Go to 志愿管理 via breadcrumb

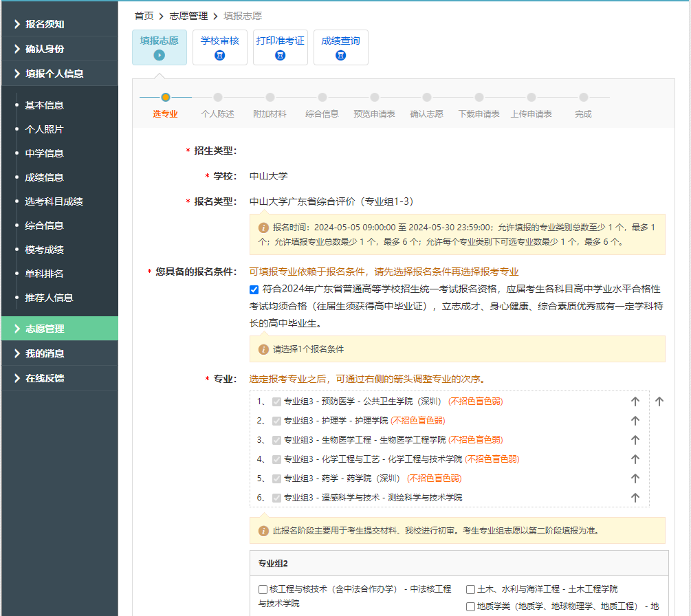[188, 16]
